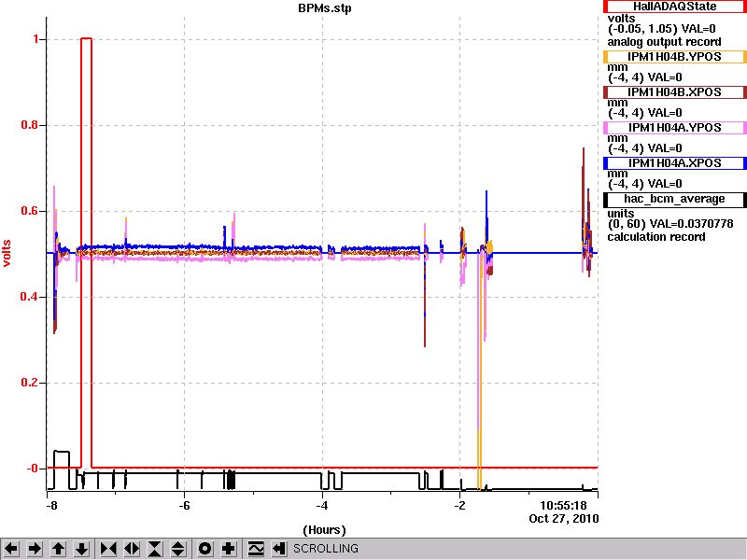Click the 0.2 y-axis tick label
This screenshot has width=747, height=560.
[x=30, y=383]
